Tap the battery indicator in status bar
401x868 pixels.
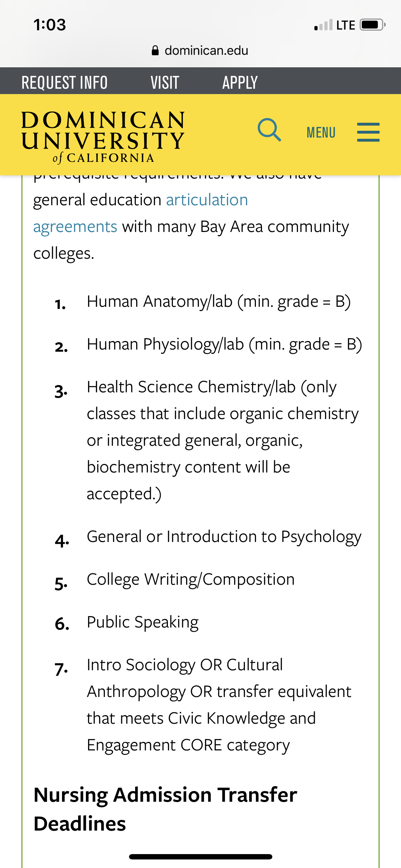click(x=372, y=25)
